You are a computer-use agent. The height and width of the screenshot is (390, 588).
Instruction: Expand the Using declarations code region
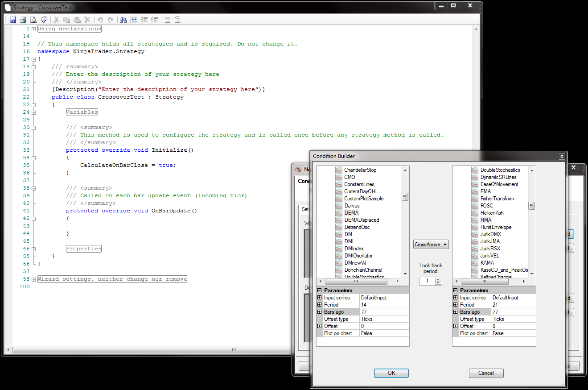pyautogui.click(x=33, y=29)
